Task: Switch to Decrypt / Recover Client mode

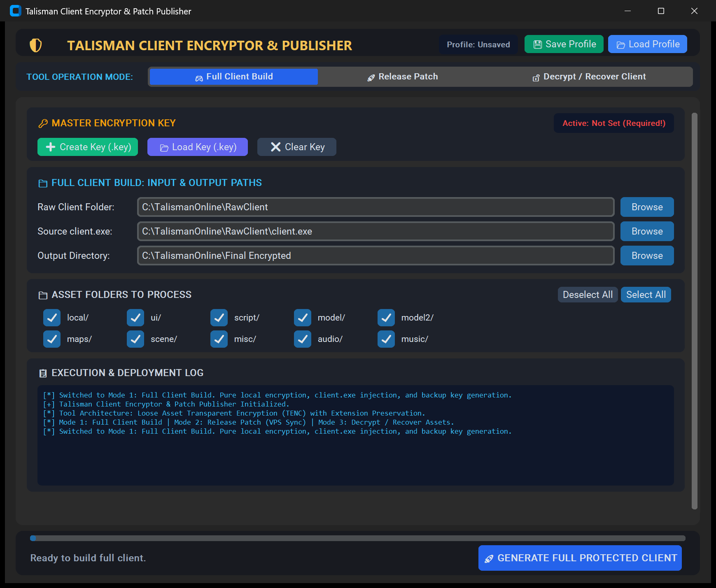Action: click(589, 77)
